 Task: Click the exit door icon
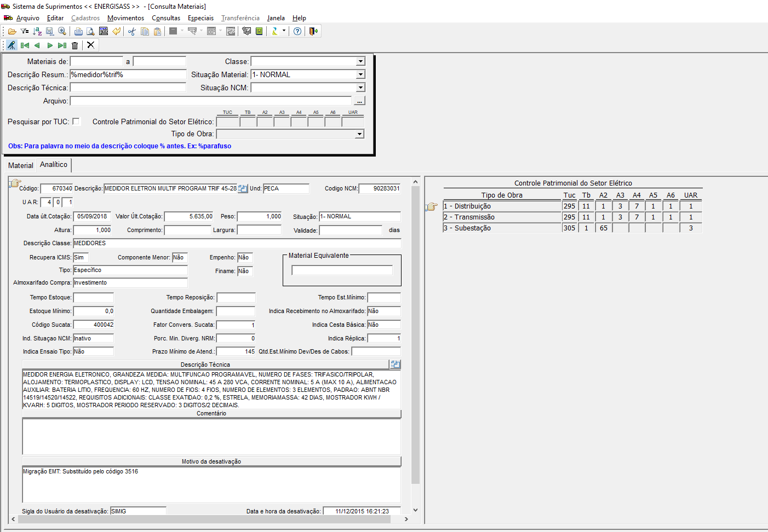tap(313, 31)
